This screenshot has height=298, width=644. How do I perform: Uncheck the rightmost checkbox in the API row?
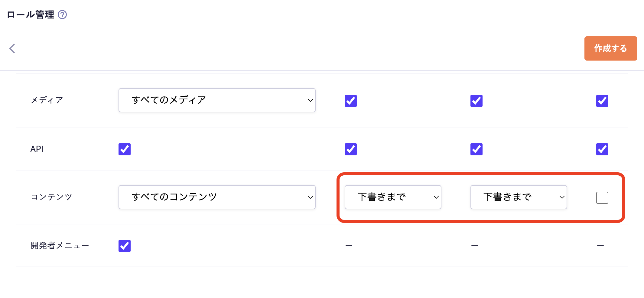(x=602, y=149)
